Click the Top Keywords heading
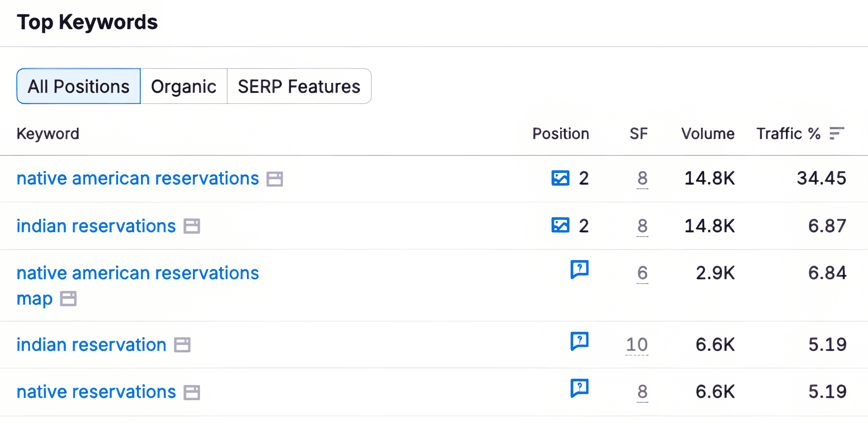 [88, 22]
